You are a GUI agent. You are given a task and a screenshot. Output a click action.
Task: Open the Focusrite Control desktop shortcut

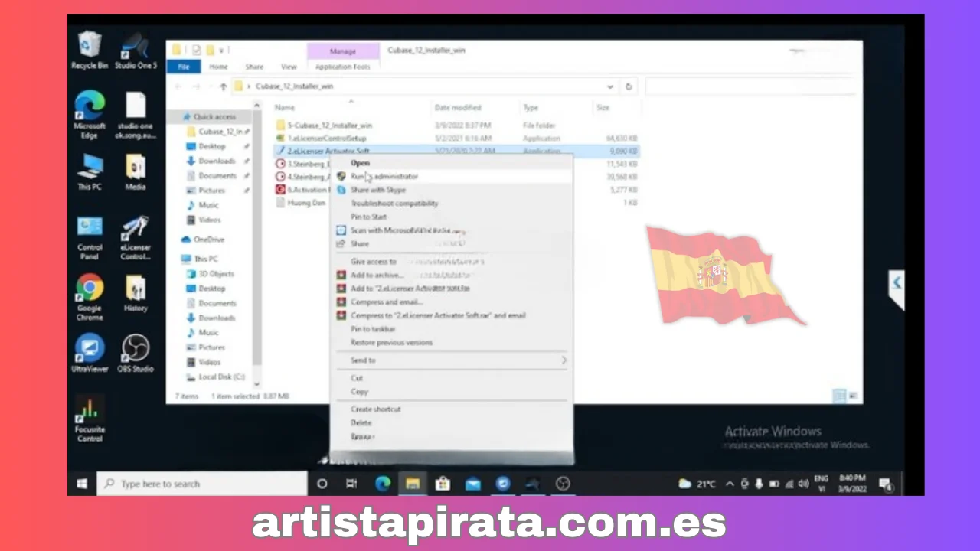click(89, 419)
